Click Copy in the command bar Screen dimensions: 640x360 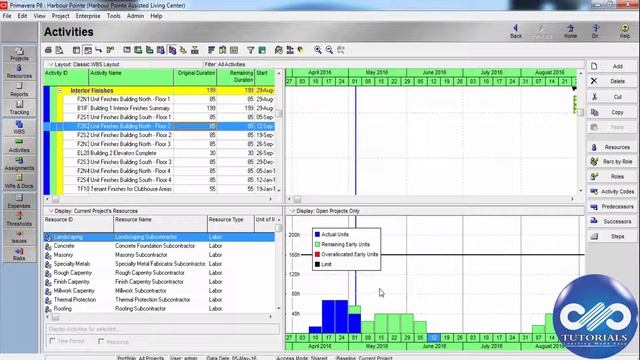click(x=612, y=112)
